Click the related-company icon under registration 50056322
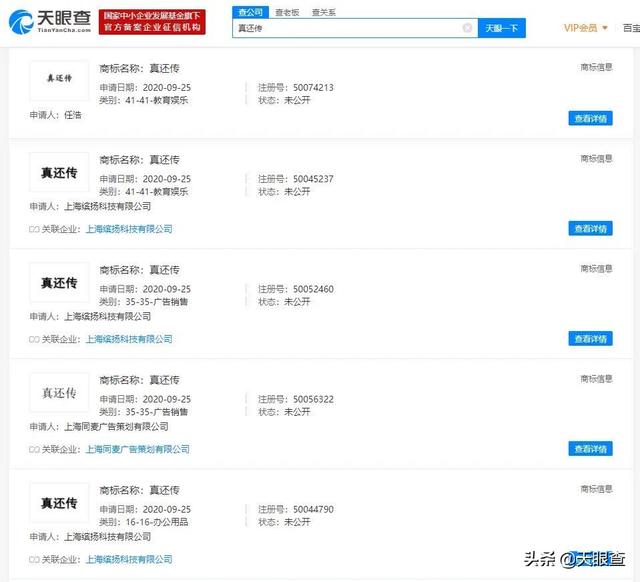 (34, 450)
